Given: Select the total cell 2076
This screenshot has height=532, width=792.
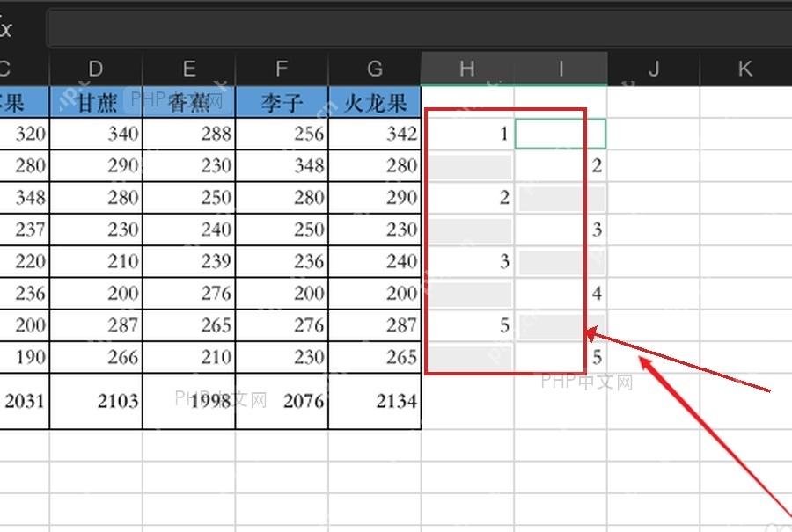Looking at the screenshot, I should pyautogui.click(x=282, y=401).
